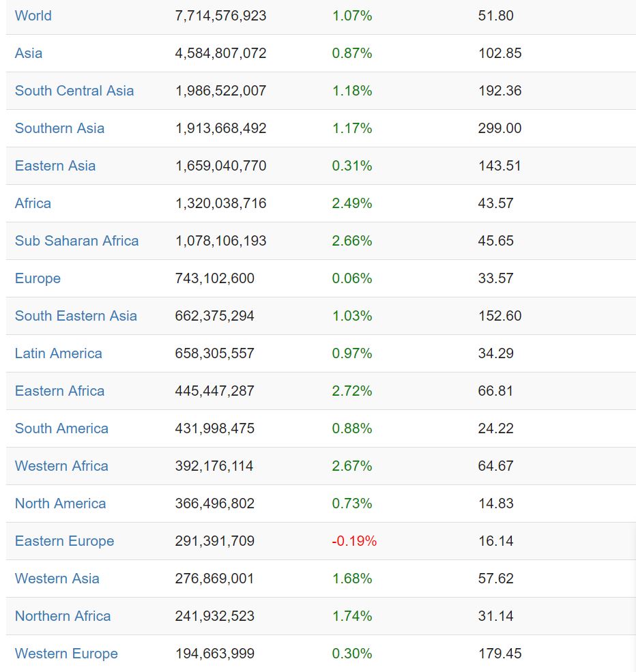Open the Africa region link
Screen dimensions: 636x672
(x=33, y=203)
